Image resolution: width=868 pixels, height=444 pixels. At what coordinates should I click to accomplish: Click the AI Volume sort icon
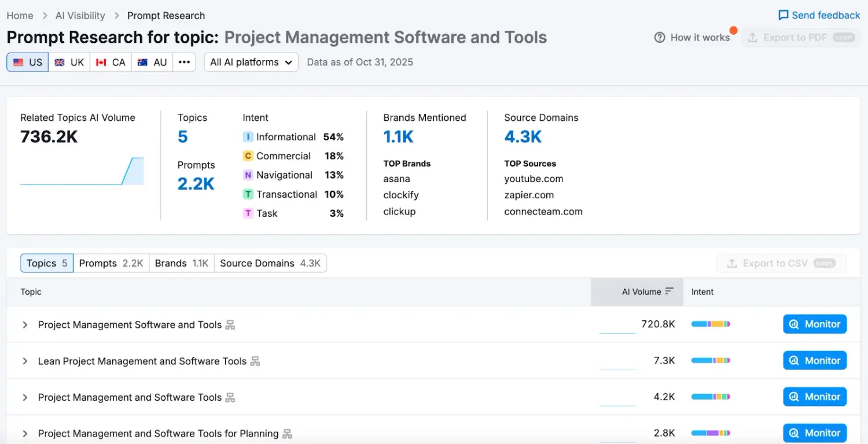coord(669,291)
